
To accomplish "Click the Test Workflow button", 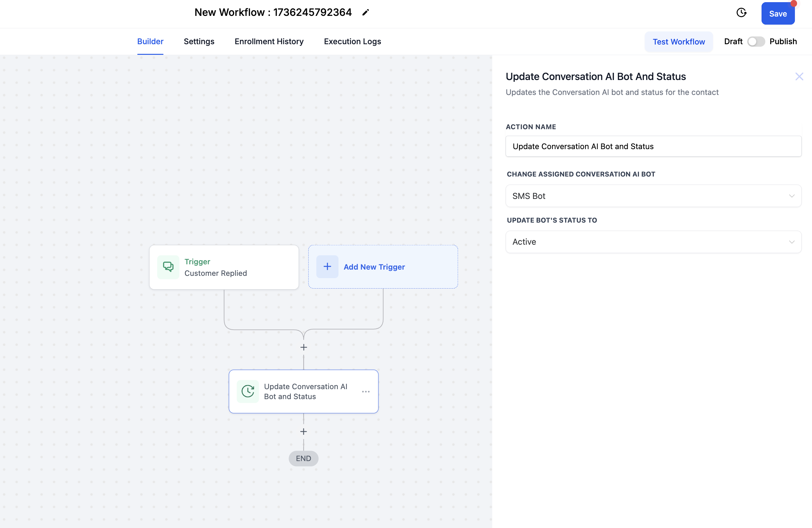I will pyautogui.click(x=679, y=42).
